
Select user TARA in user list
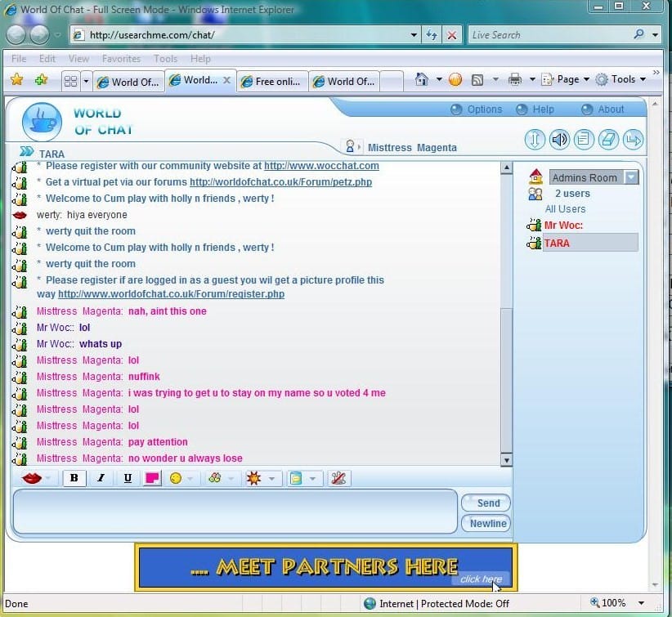(x=590, y=243)
